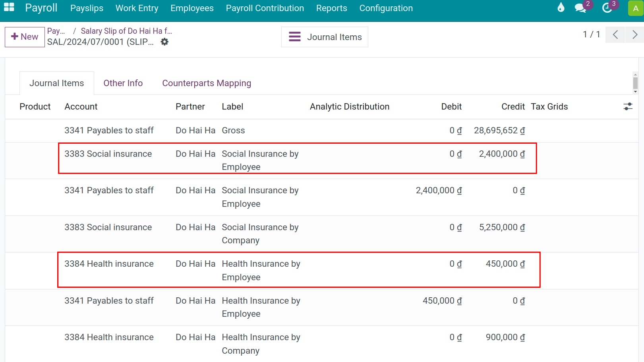Open the Employees menu
Image resolution: width=644 pixels, height=362 pixels.
(192, 8)
